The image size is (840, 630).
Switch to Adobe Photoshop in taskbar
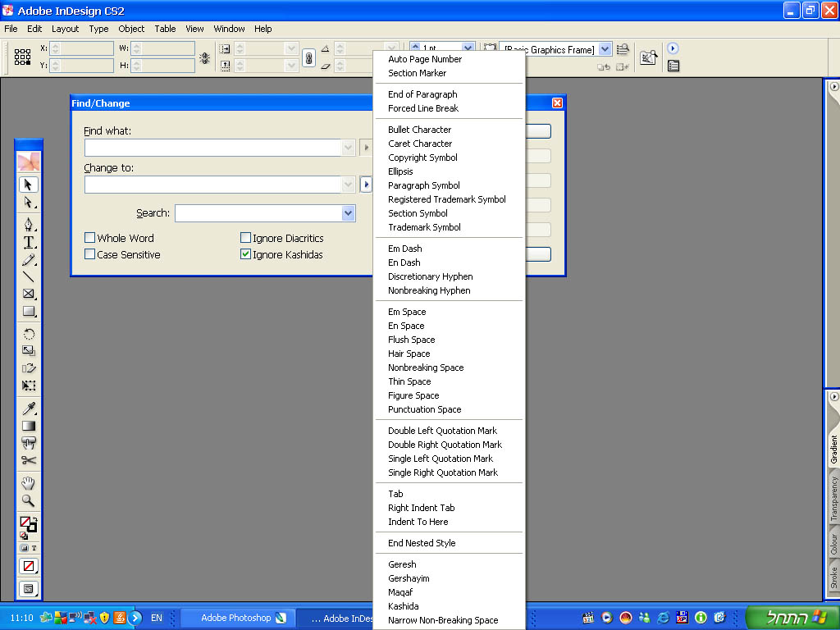238,618
